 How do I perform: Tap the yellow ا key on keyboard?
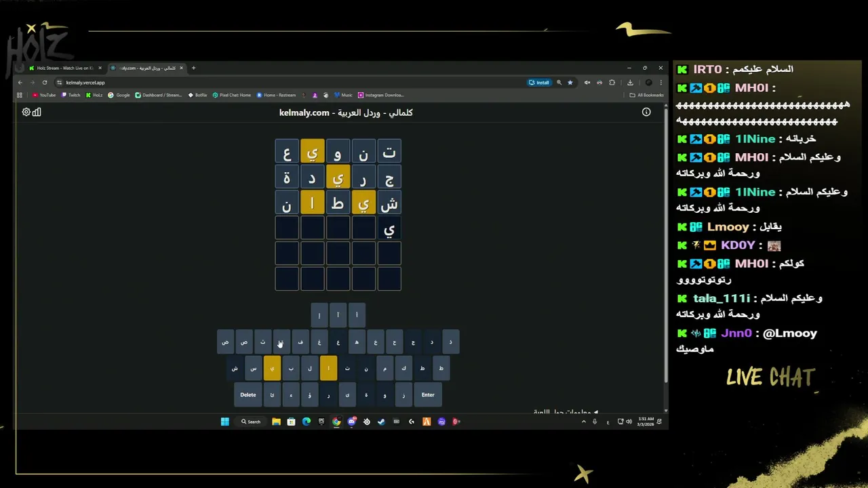328,368
